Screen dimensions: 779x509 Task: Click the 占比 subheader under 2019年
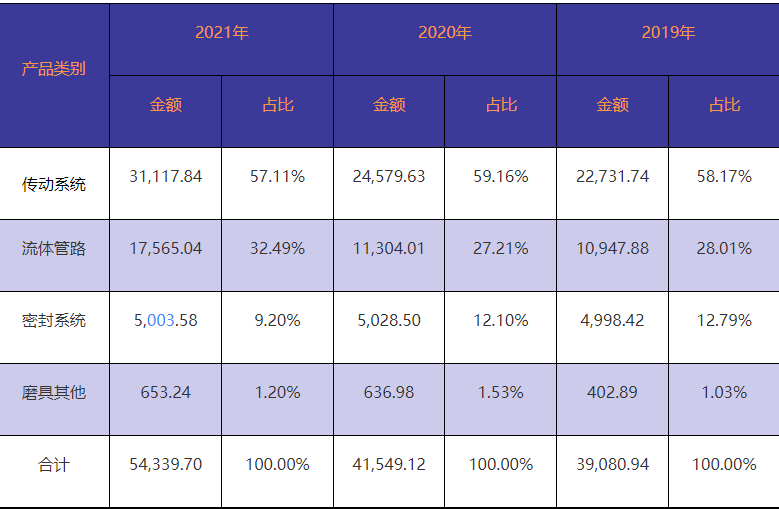[724, 105]
